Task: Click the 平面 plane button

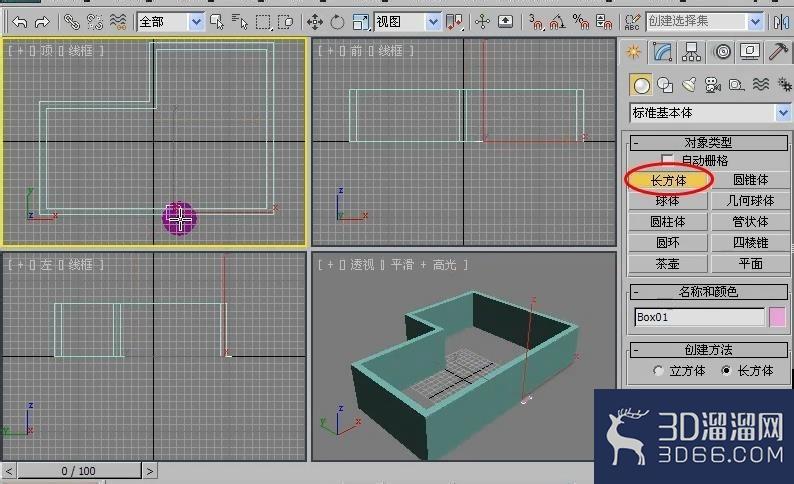Action: (750, 264)
